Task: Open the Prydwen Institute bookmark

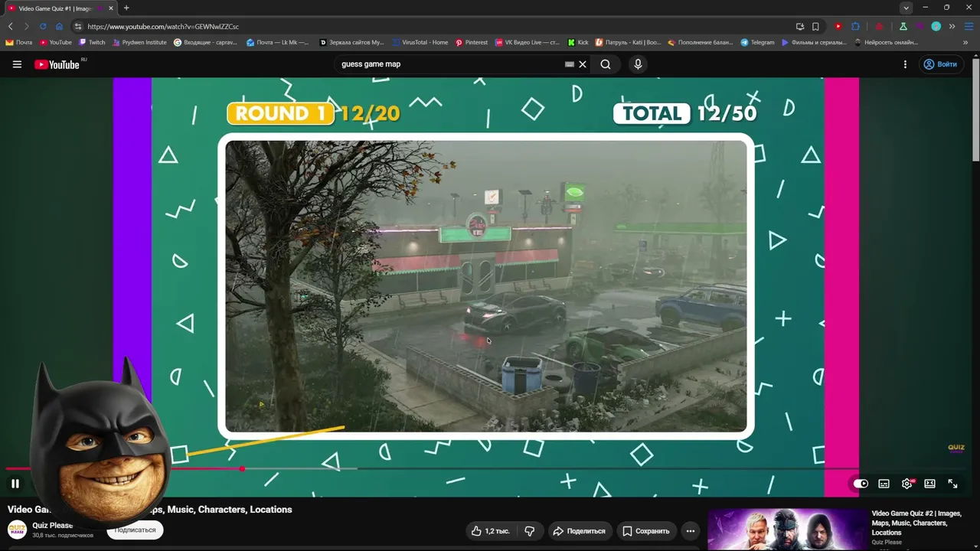Action: [139, 43]
